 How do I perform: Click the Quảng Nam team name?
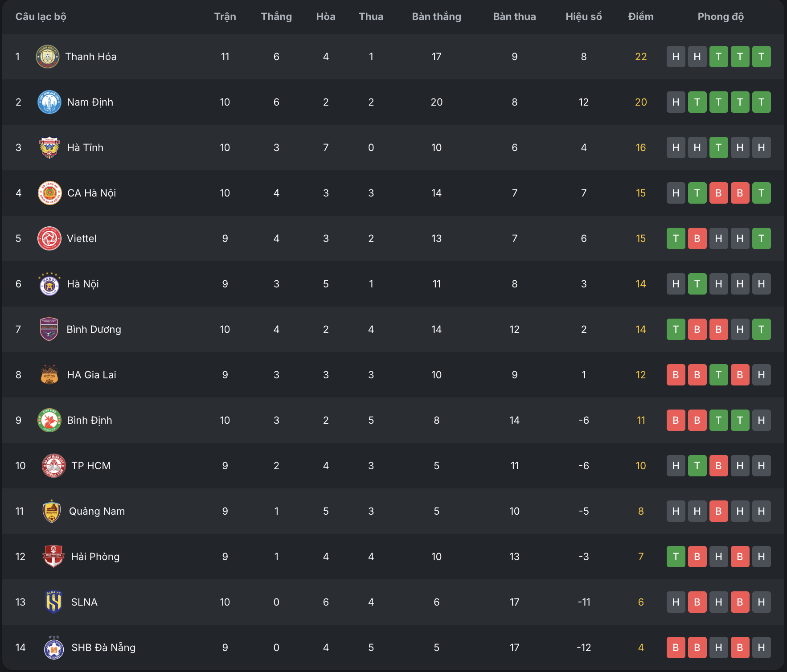[97, 511]
